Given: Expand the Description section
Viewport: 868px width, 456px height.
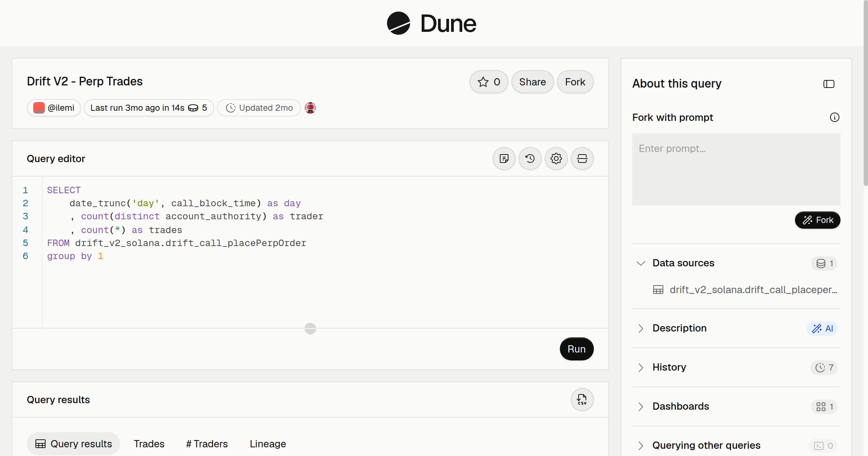Looking at the screenshot, I should [641, 328].
